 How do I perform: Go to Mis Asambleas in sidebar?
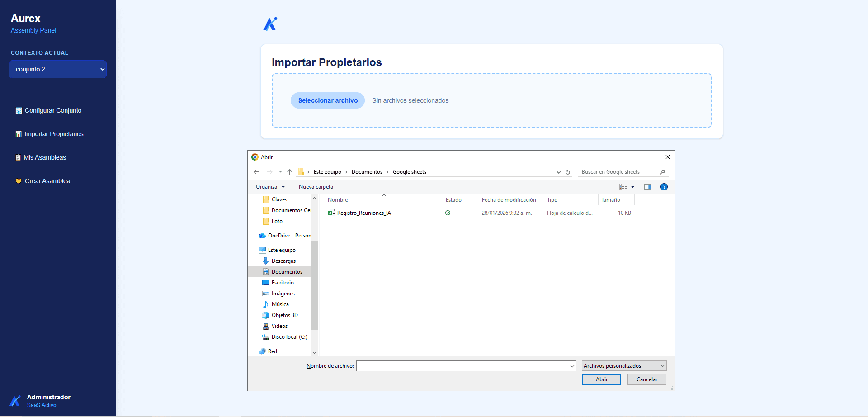click(x=45, y=157)
